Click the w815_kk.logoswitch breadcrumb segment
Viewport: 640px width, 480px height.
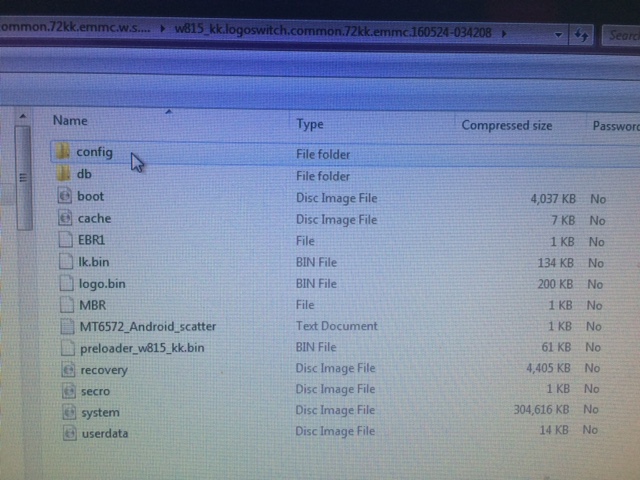(333, 31)
